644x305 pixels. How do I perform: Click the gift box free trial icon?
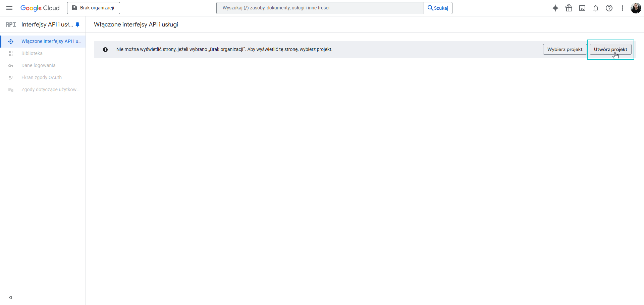(569, 8)
